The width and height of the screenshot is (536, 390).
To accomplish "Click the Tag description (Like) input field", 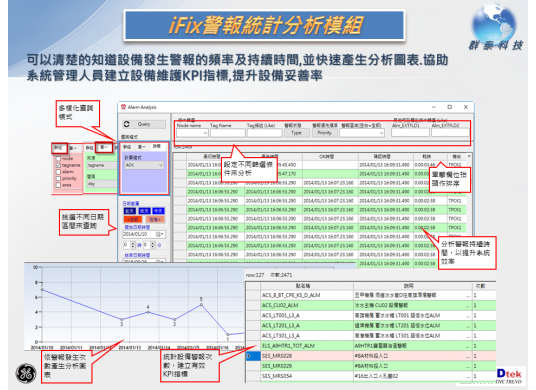I will coord(264,133).
